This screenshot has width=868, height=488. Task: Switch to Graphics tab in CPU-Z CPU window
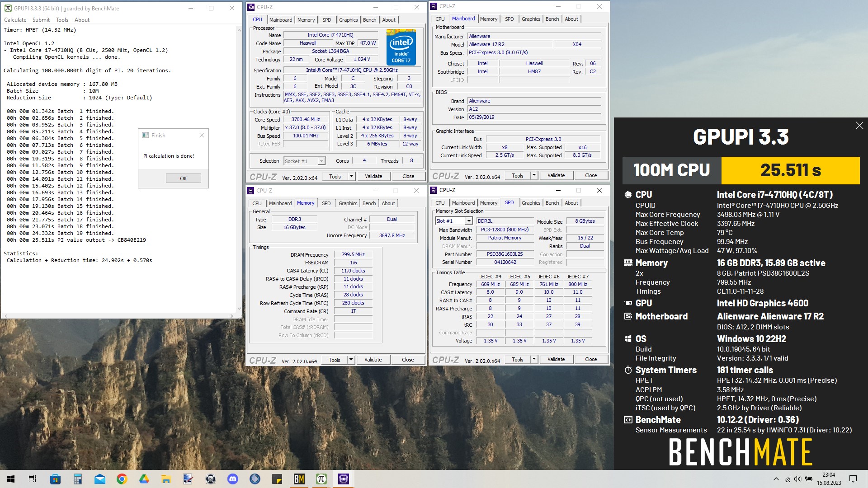[x=349, y=20]
